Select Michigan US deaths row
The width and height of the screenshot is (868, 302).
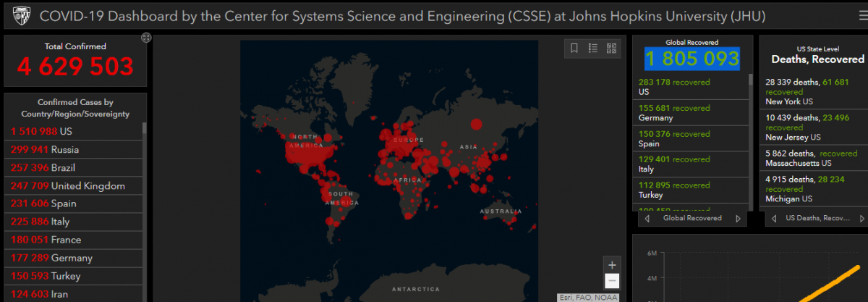[x=814, y=188]
